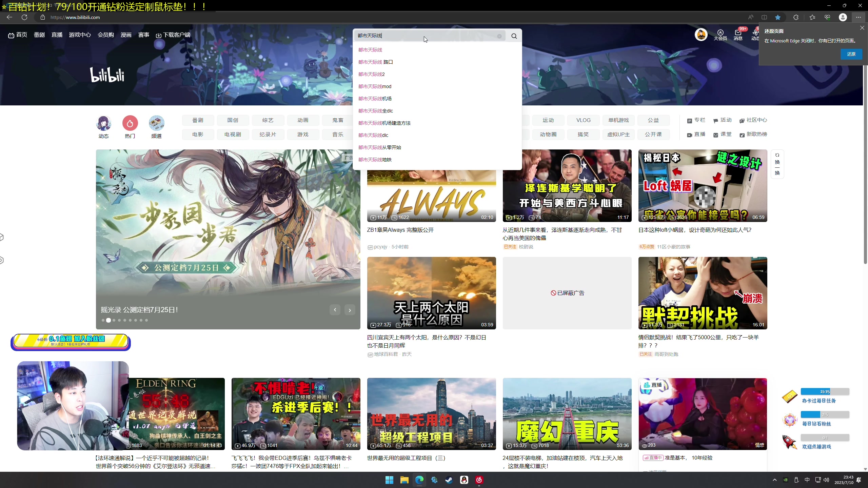Viewport: 868px width, 488px height.
Task: Reload the page with refresh icon
Action: [x=24, y=17]
